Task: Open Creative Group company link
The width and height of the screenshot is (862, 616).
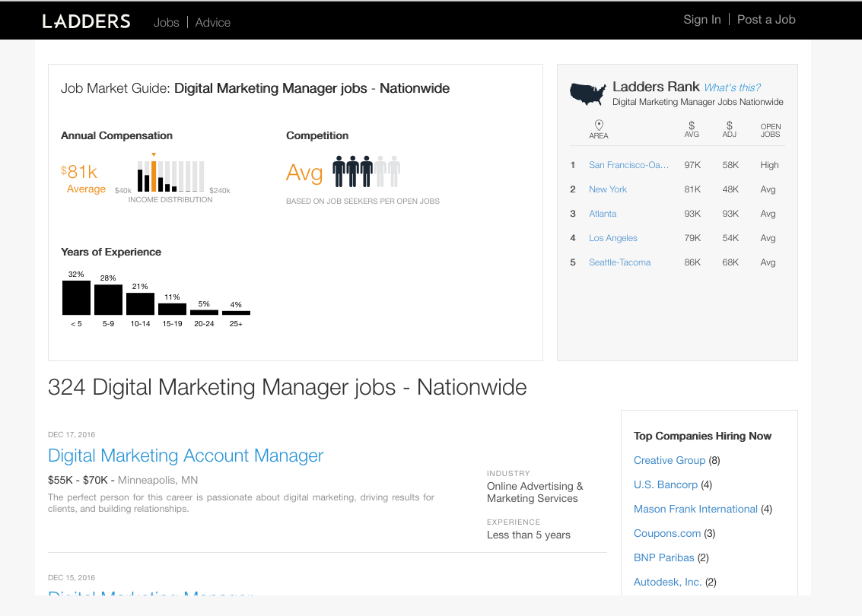Action: 669,461
